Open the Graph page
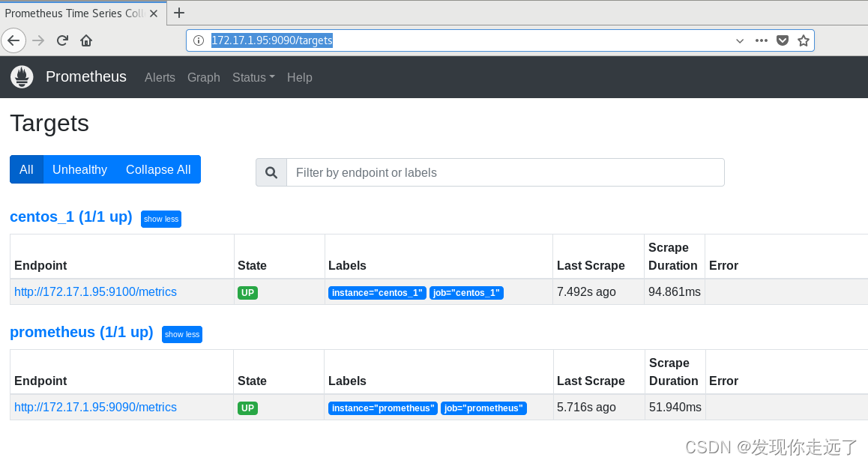Viewport: 868px width, 463px height. 204,77
